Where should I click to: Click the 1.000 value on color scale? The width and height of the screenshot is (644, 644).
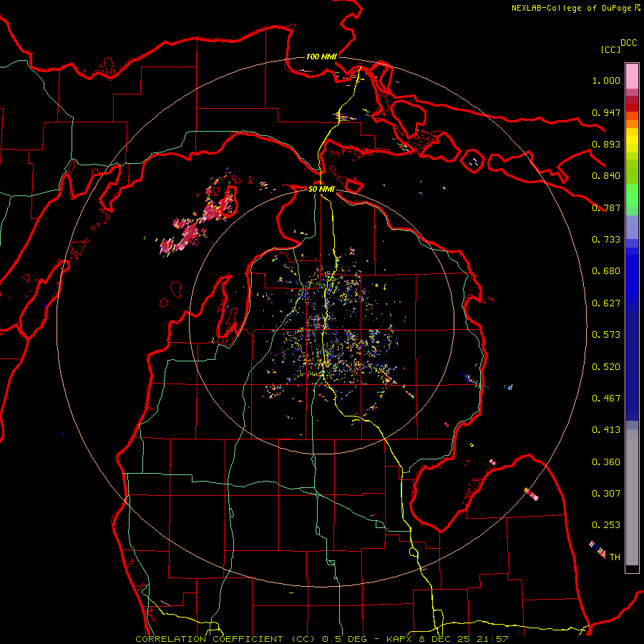coord(606,80)
